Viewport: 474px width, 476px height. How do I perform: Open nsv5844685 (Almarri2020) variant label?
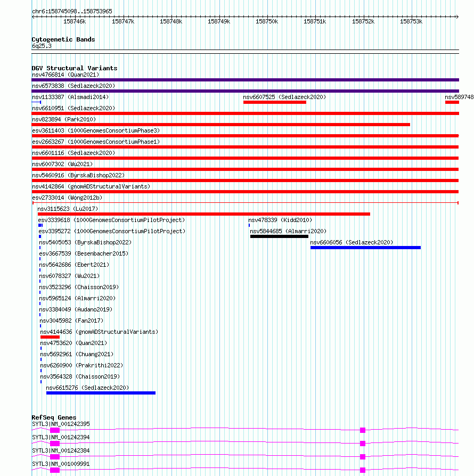click(288, 231)
